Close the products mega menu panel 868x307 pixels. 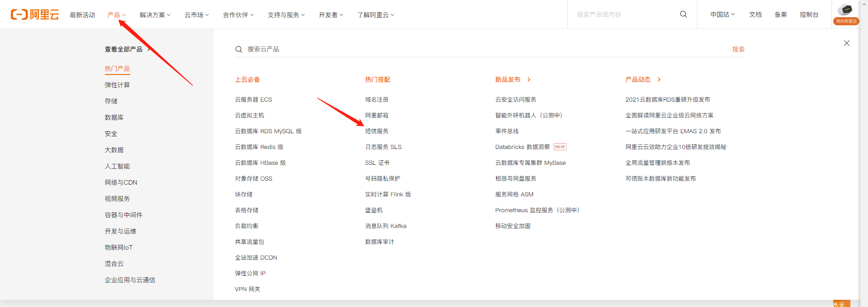click(846, 43)
